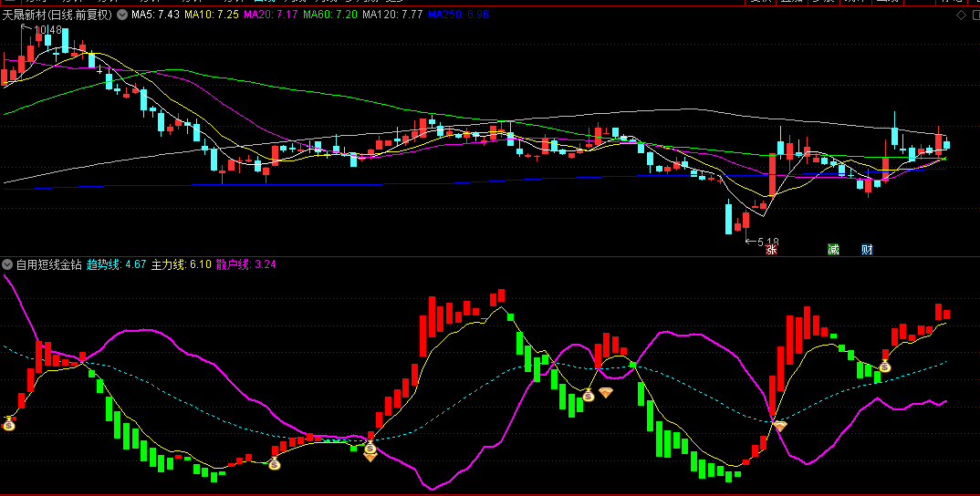Click the MA250 legend label
The height and width of the screenshot is (496, 980).
coord(458,15)
